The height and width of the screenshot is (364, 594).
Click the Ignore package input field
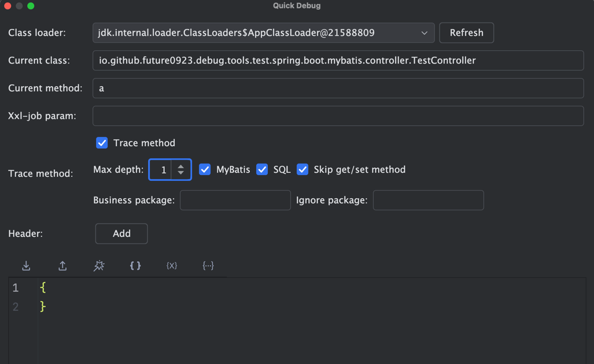point(429,200)
